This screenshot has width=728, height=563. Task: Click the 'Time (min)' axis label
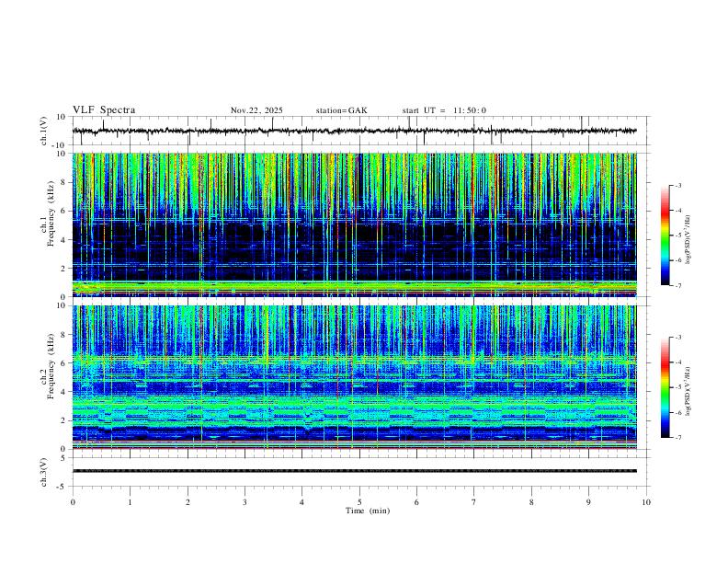click(368, 511)
